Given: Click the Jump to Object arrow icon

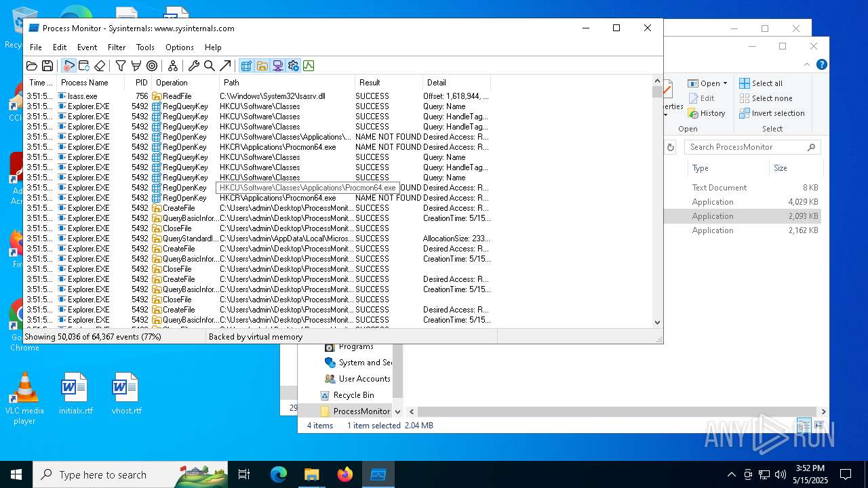Looking at the screenshot, I should pyautogui.click(x=225, y=66).
